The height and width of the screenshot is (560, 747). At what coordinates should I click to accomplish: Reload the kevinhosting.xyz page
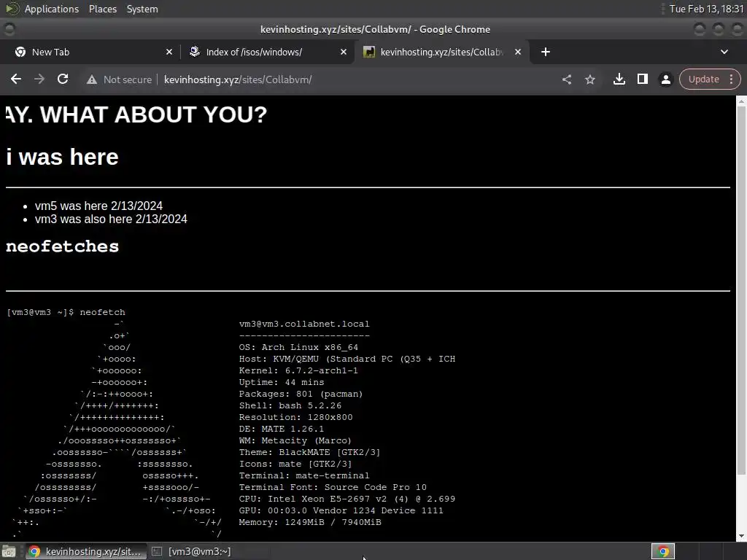[x=63, y=79]
